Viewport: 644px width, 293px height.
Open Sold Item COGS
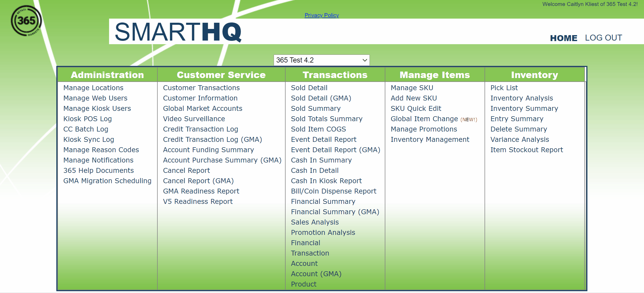tap(318, 129)
